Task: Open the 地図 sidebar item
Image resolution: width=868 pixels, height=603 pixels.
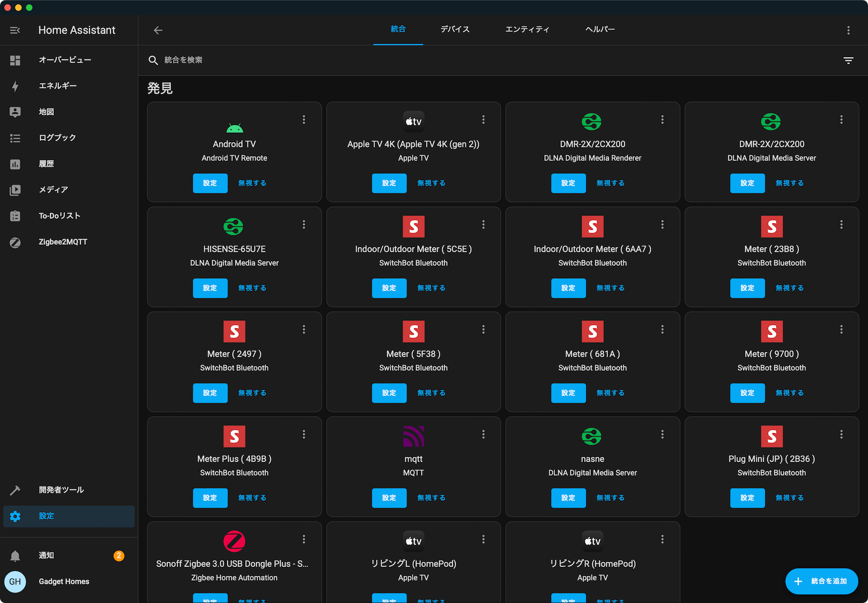Action: [69, 112]
